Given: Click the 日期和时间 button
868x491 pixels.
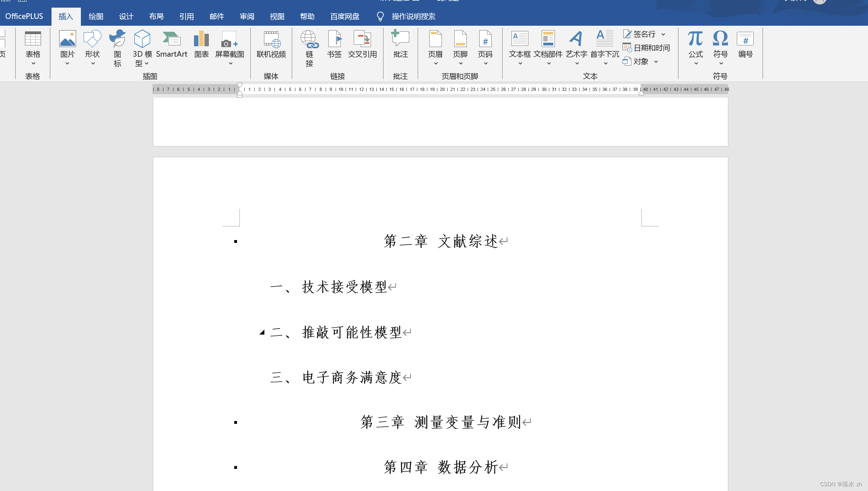Looking at the screenshot, I should pyautogui.click(x=646, y=48).
